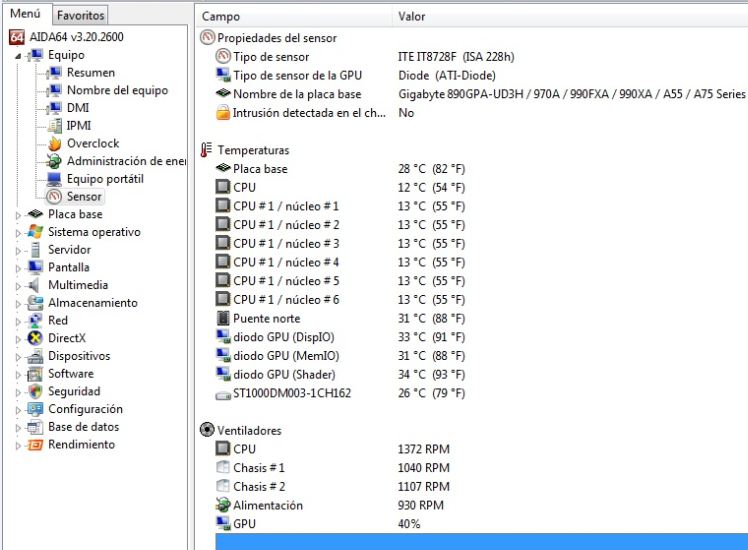The width and height of the screenshot is (748, 550).
Task: Click the Dispositivos icon
Action: [x=35, y=356]
